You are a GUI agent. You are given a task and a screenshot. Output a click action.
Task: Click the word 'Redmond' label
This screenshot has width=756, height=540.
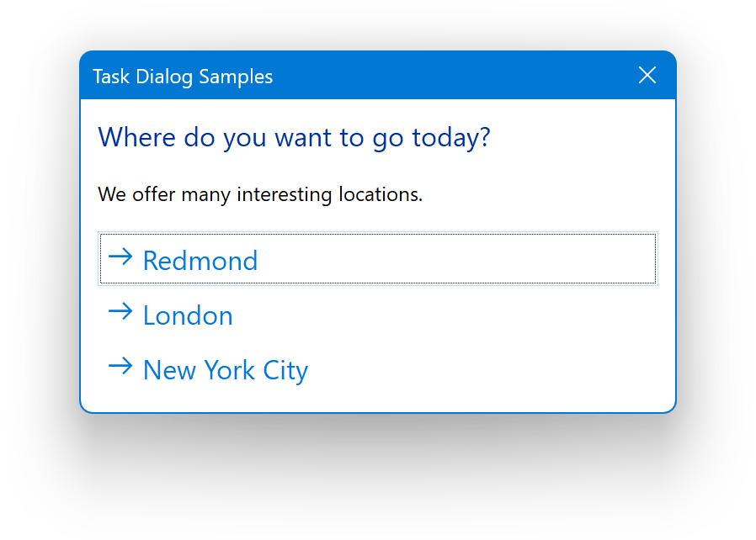click(x=200, y=261)
